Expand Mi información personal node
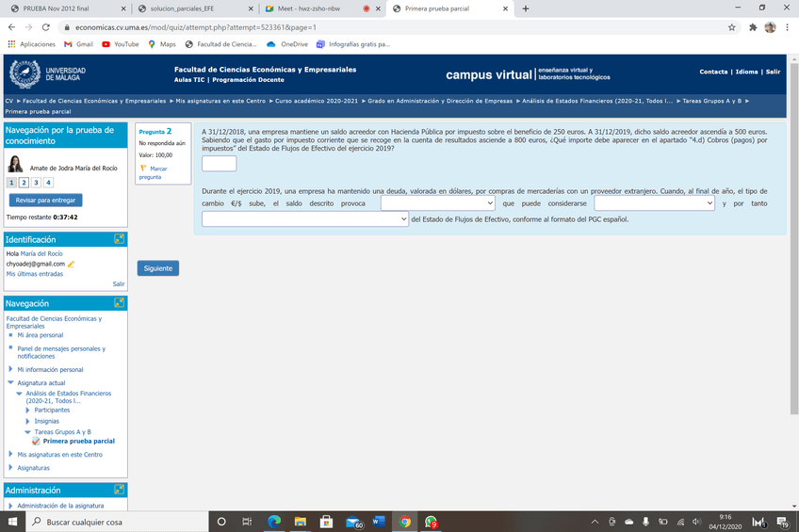 tap(10, 369)
